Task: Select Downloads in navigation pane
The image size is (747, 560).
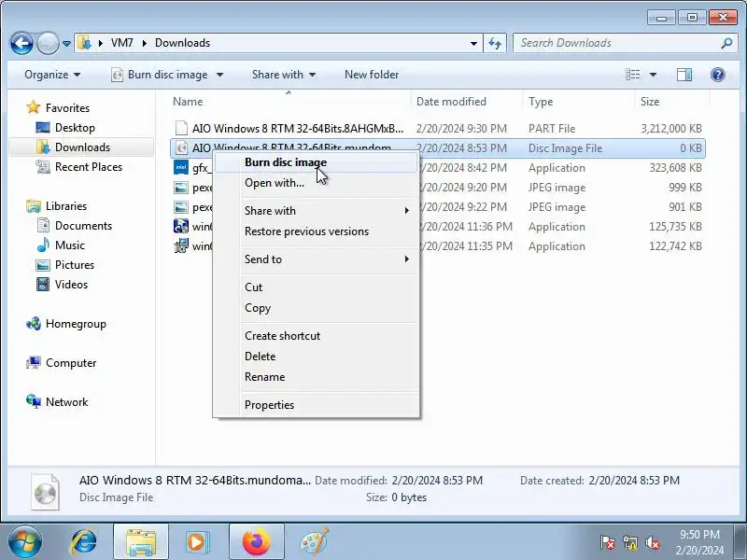Action: [82, 147]
